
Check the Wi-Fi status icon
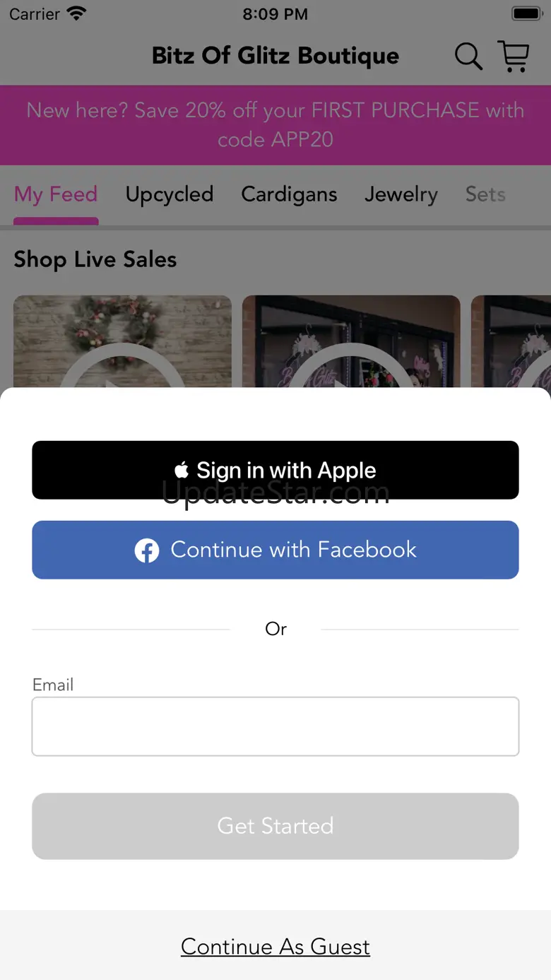pos(76,13)
